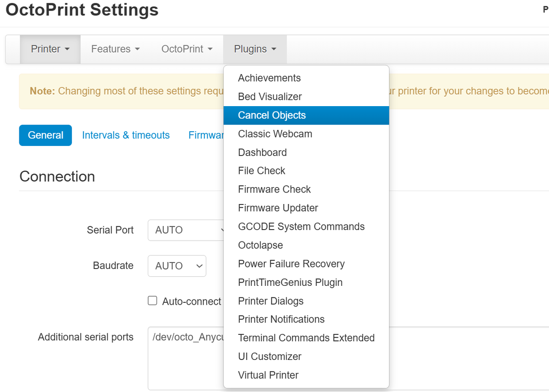549x392 pixels.
Task: Open Firmware Updater plugin settings
Action: point(306,208)
